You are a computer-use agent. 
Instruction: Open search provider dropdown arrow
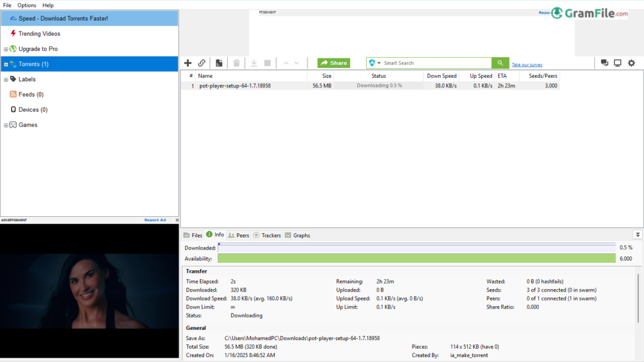coord(379,63)
